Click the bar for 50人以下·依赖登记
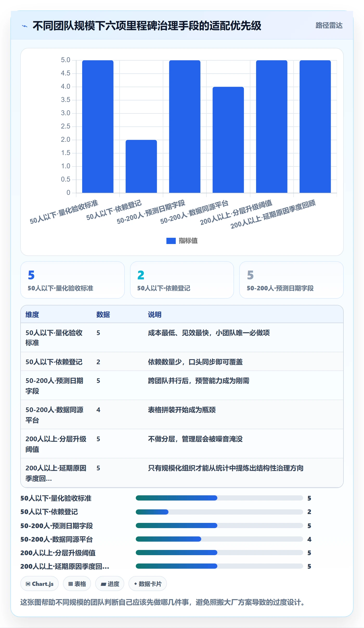364x628 pixels. click(x=141, y=166)
